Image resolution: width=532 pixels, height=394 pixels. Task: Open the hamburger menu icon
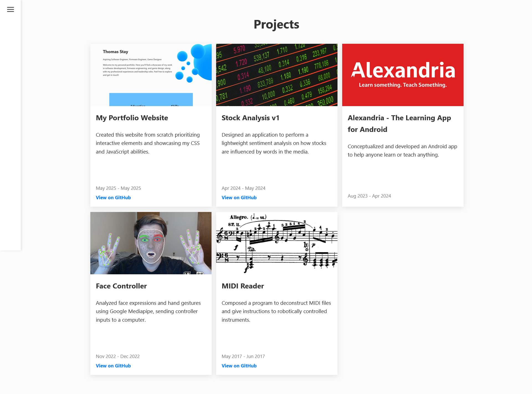point(11,9)
